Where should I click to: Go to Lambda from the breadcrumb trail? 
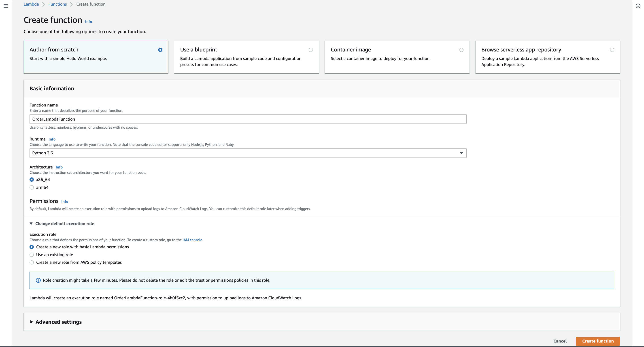click(x=31, y=4)
